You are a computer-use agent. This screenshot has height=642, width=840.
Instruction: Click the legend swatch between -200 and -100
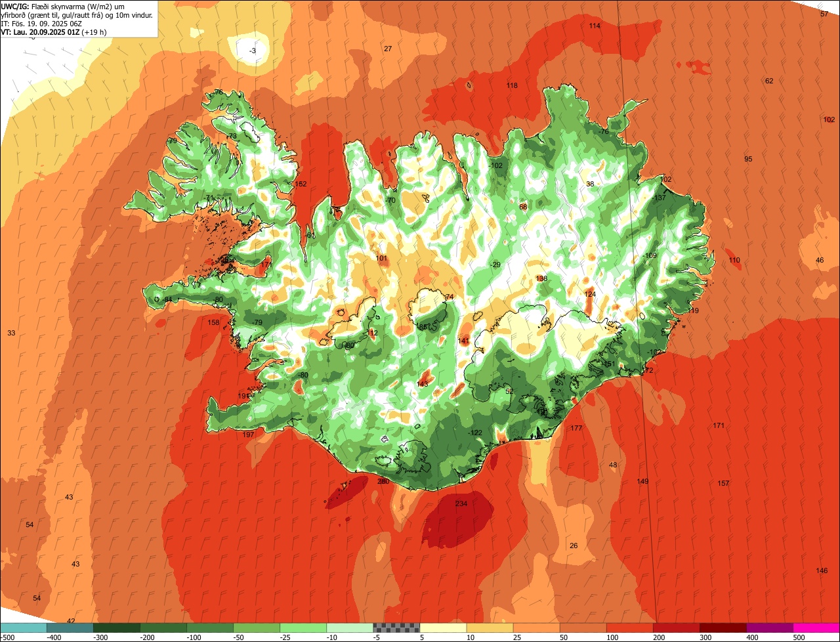point(163,628)
